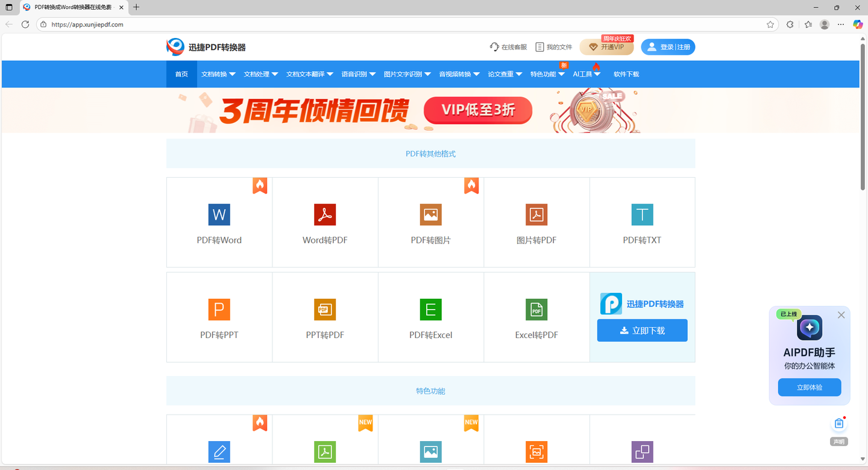Viewport: 868px width, 470px height.
Task: Click the 立即下载 button
Action: (642, 331)
